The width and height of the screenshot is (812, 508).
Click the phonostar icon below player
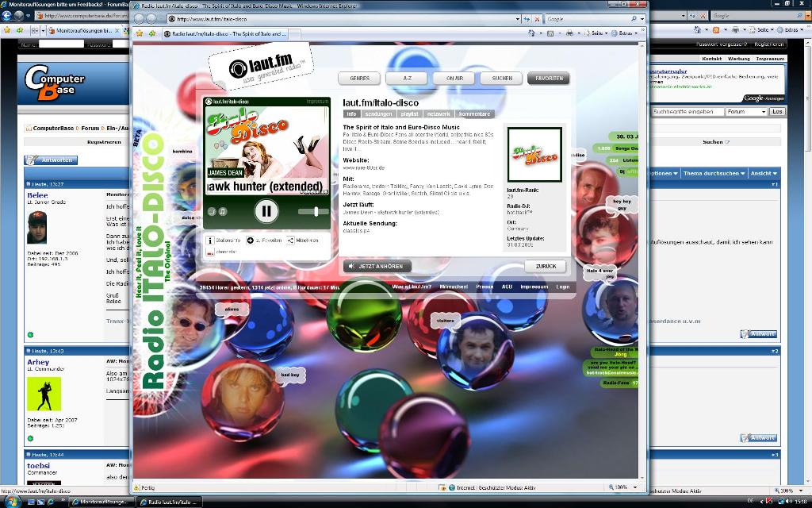[209, 252]
